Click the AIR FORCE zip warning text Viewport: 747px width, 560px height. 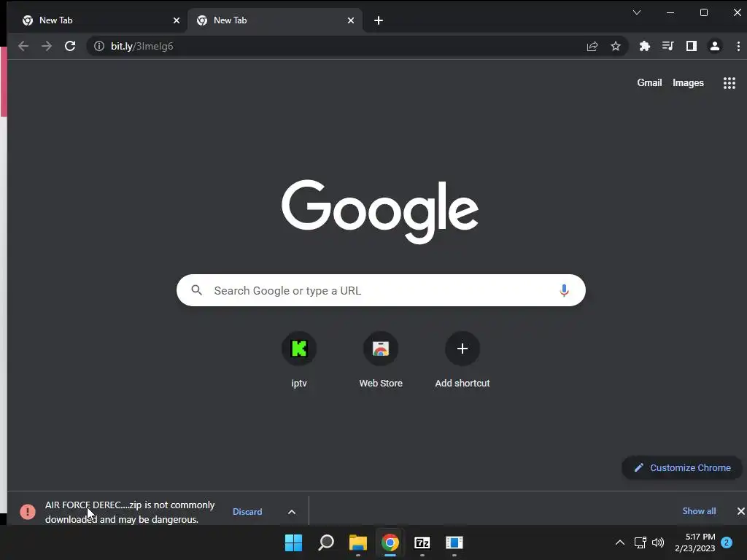pyautogui.click(x=130, y=512)
